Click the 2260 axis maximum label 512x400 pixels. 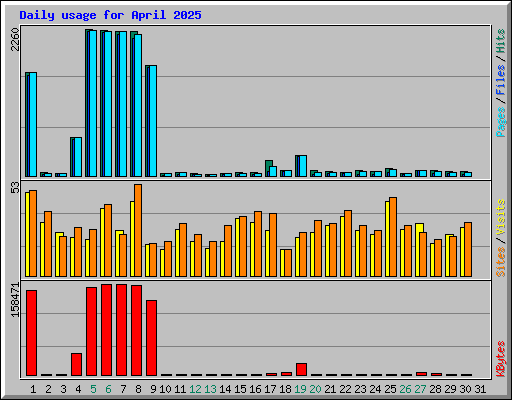pyautogui.click(x=15, y=40)
